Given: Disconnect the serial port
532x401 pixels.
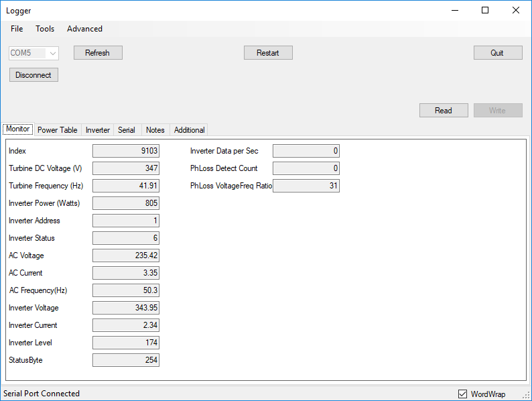Looking at the screenshot, I should click(x=34, y=75).
